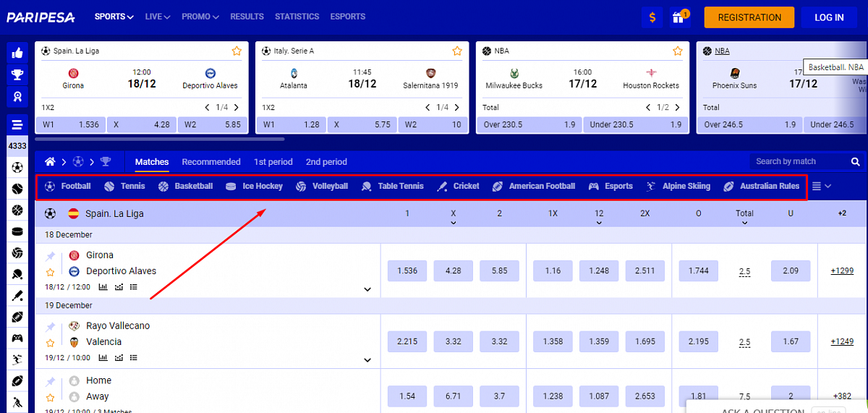
Task: Switch to the Recommended tab
Action: [211, 162]
